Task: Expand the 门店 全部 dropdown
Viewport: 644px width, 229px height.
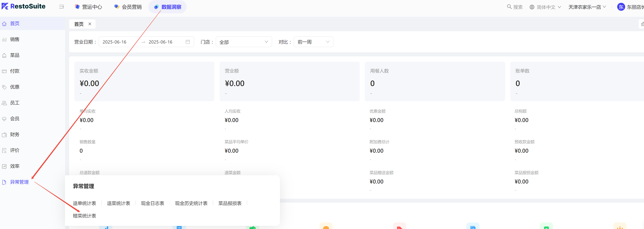Action: pyautogui.click(x=243, y=42)
